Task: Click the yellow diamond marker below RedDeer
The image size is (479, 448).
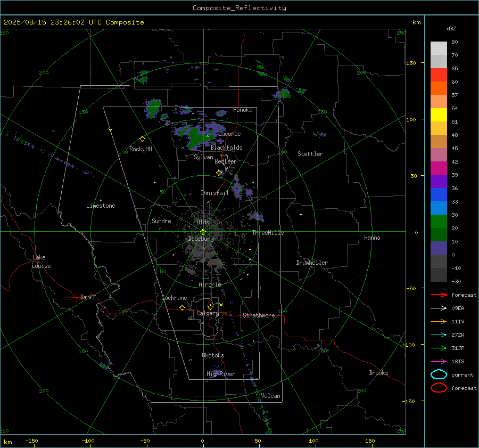Action: pyautogui.click(x=219, y=173)
